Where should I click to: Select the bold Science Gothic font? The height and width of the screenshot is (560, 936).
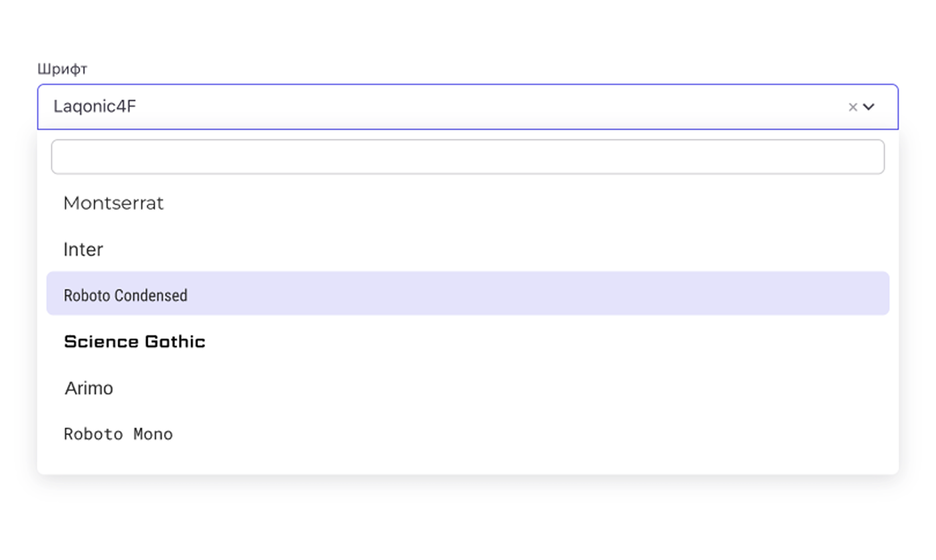134,341
